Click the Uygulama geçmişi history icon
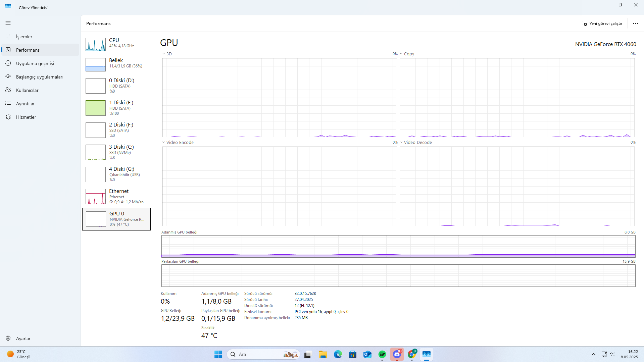Screen dimensions: 644x362 tap(8, 63)
